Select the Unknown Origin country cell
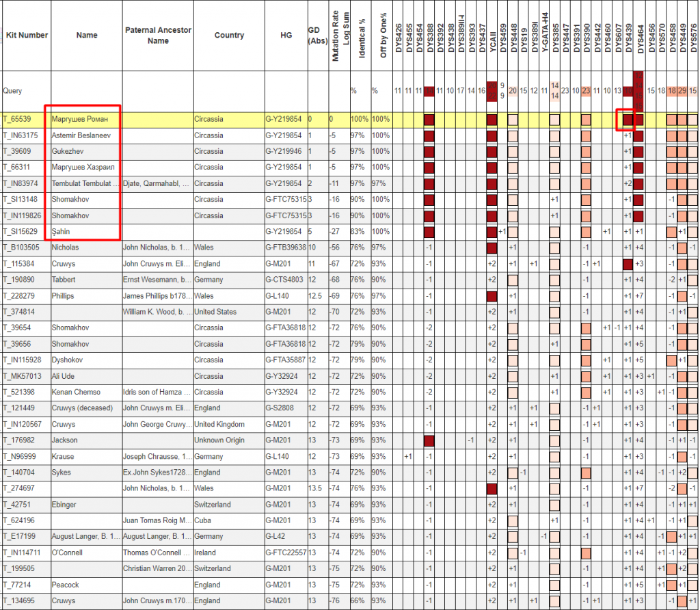The height and width of the screenshot is (610, 700). [x=219, y=440]
